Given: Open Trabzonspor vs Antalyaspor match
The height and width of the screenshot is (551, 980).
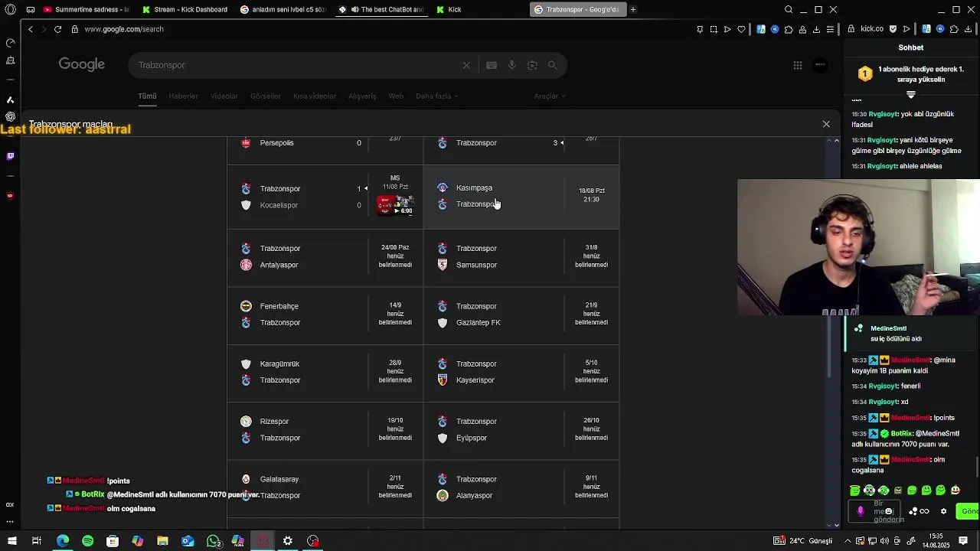Looking at the screenshot, I should tap(325, 257).
